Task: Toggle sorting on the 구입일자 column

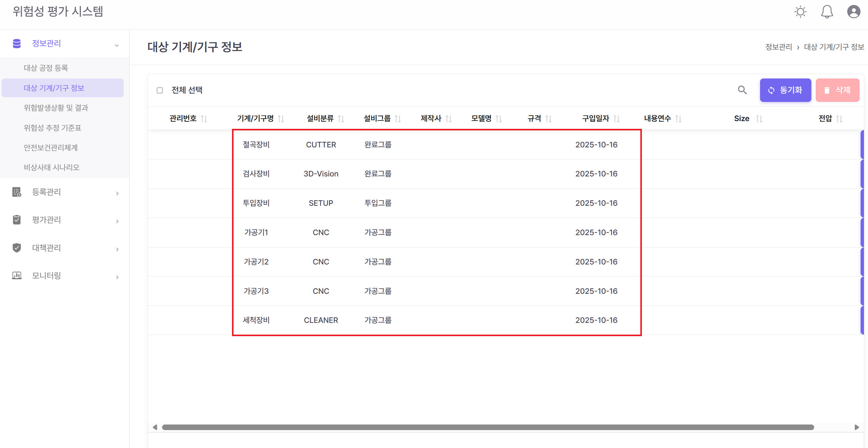Action: point(617,118)
